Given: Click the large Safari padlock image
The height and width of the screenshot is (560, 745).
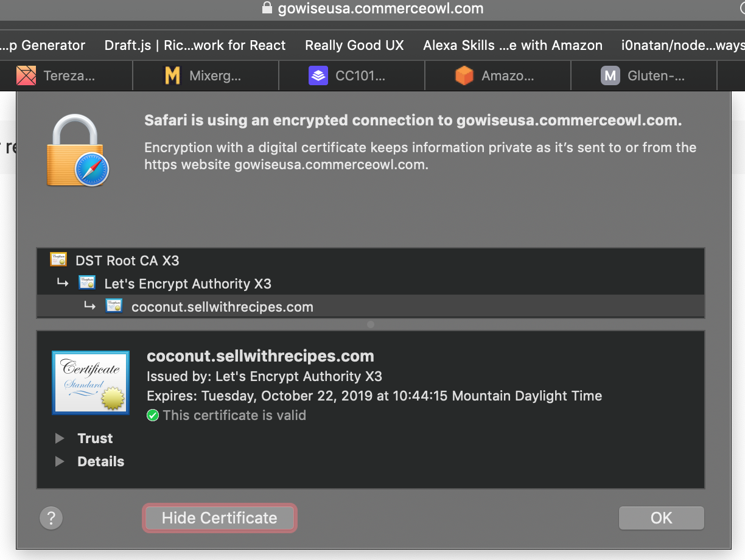Looking at the screenshot, I should [x=77, y=150].
